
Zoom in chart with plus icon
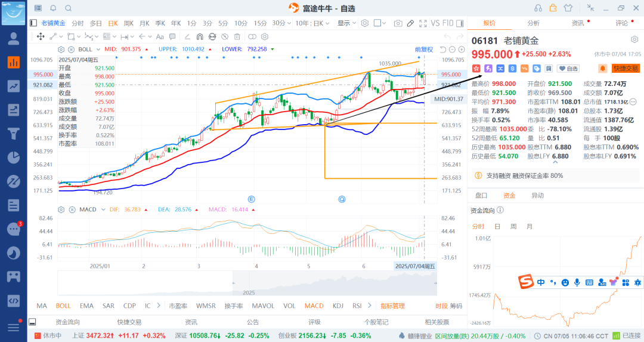click(462, 50)
